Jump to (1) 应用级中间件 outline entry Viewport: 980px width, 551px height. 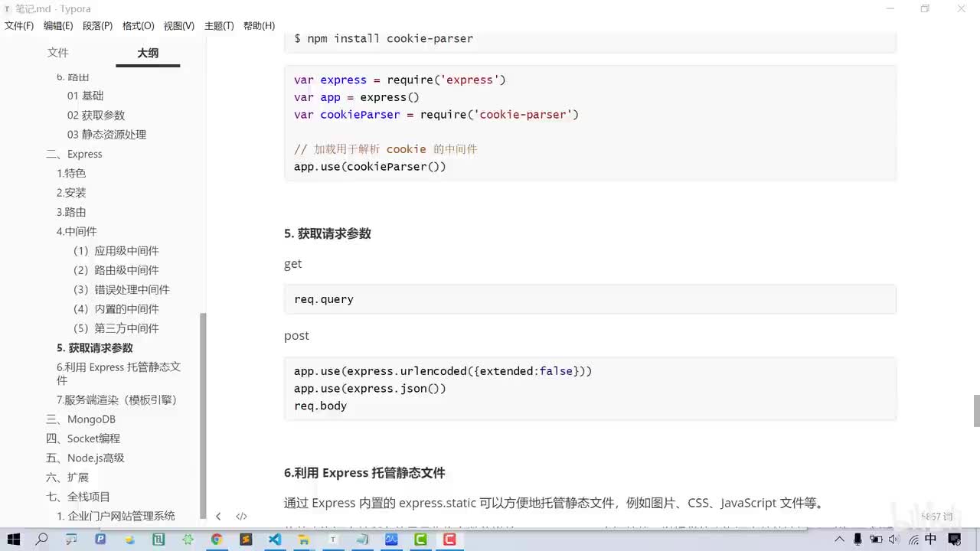(x=116, y=251)
